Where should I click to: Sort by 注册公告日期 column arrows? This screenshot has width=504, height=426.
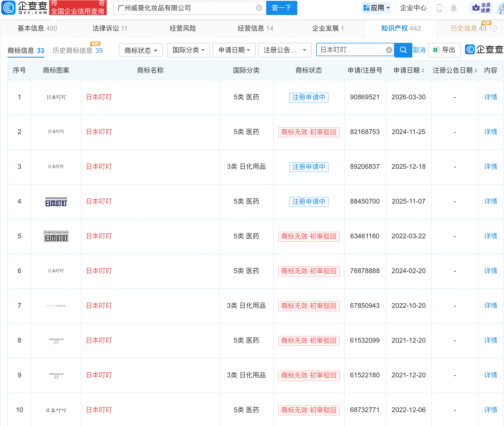(x=476, y=71)
